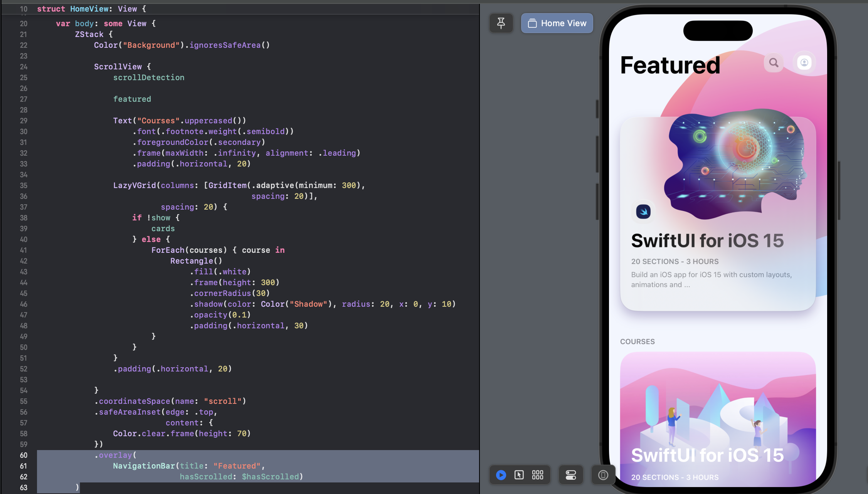Click NavigationBar on line 61
This screenshot has height=494, width=868.
144,466
